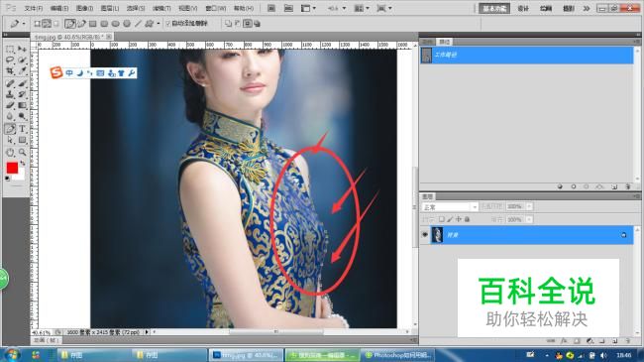Choose Line shape in options bar
The height and width of the screenshot is (362, 644).
[138, 24]
